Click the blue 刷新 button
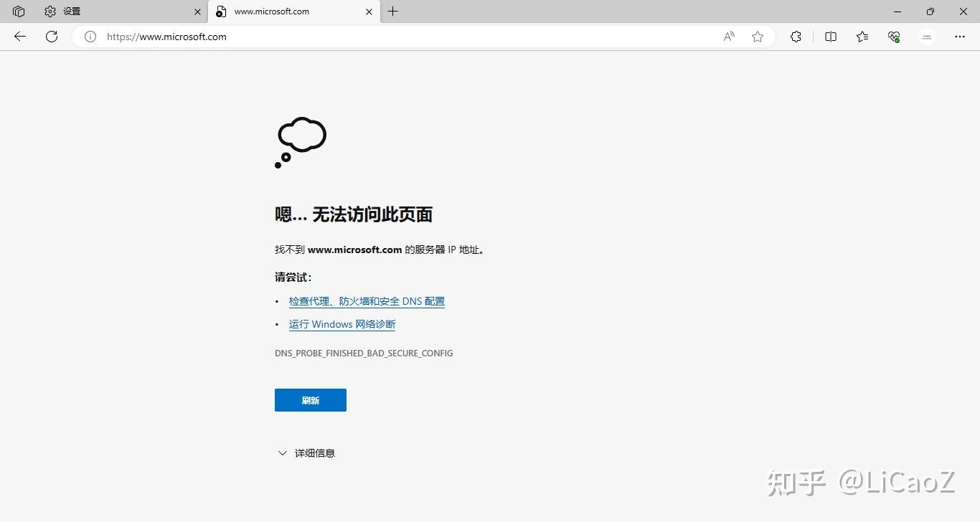 point(310,399)
